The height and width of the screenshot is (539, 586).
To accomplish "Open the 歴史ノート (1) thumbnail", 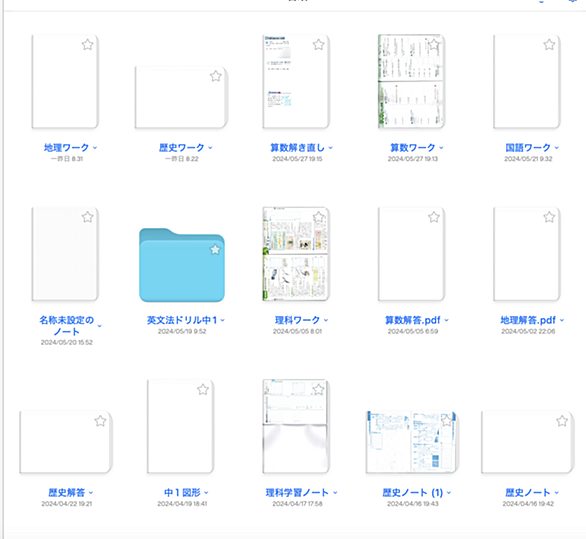I will (x=412, y=442).
